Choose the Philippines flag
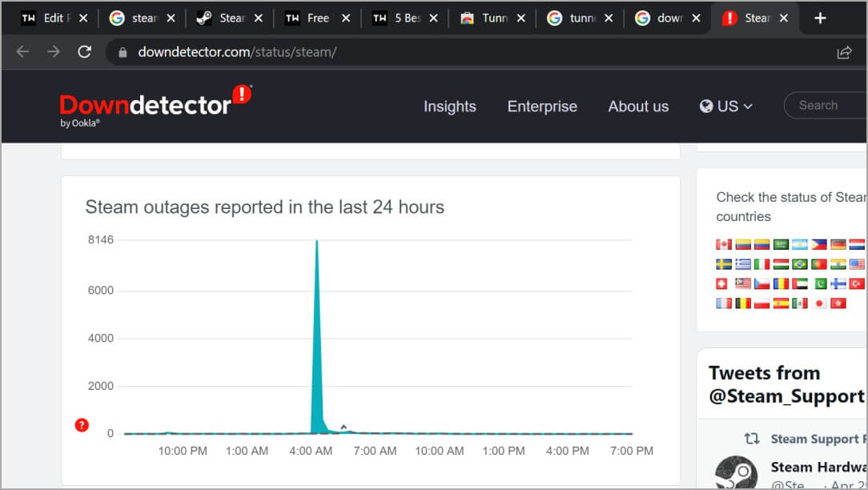This screenshot has height=490, width=868. click(x=818, y=245)
